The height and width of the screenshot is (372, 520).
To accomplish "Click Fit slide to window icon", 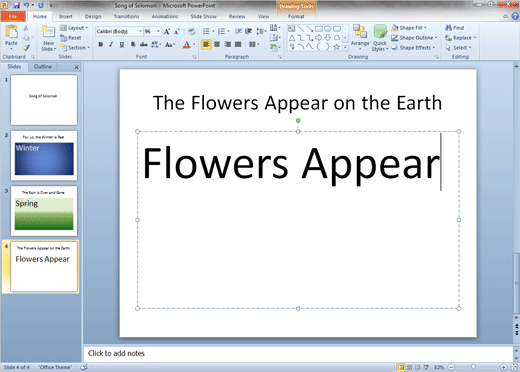I will click(x=514, y=367).
